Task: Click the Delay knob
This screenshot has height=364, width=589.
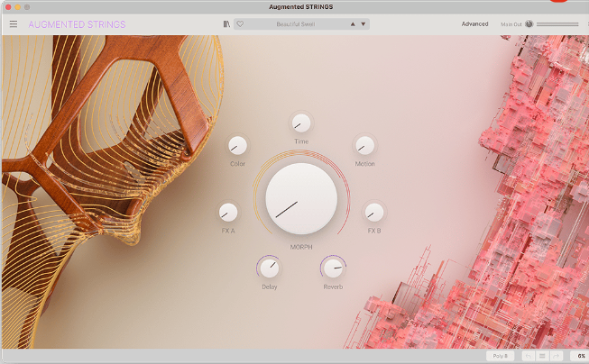Action: [269, 267]
